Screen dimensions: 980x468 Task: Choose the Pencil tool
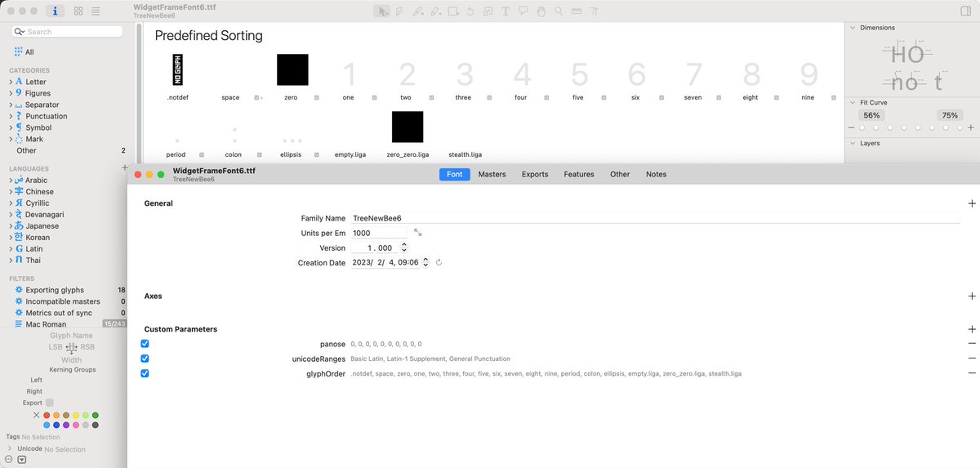coord(417,11)
